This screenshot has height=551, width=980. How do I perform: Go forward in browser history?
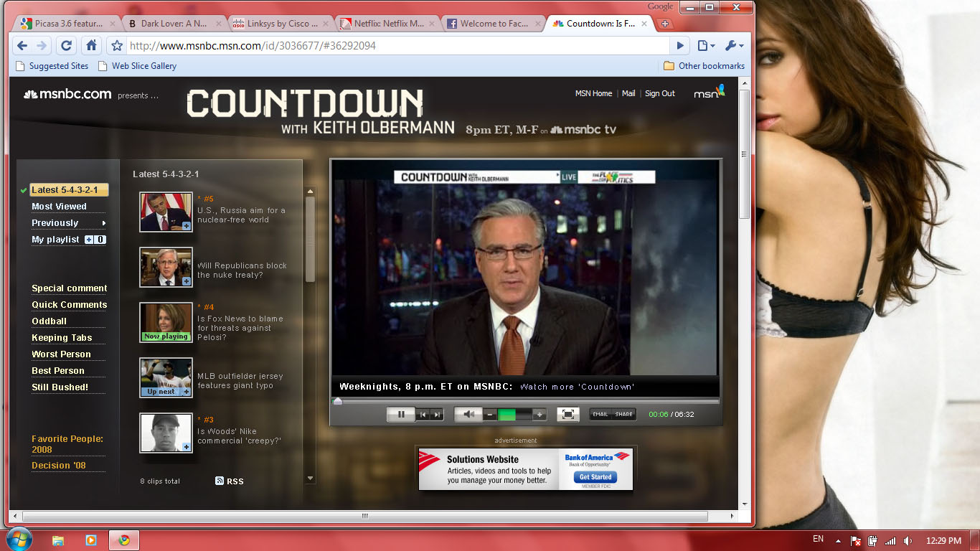pyautogui.click(x=42, y=45)
